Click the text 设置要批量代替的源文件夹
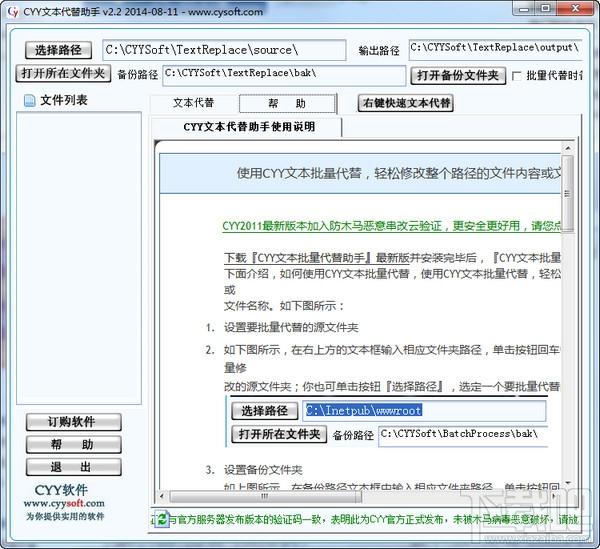 (x=291, y=327)
